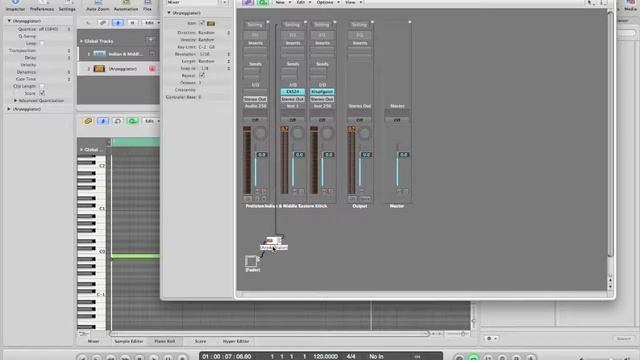Toggle the Clip Length checkbox

pyautogui.click(x=42, y=86)
